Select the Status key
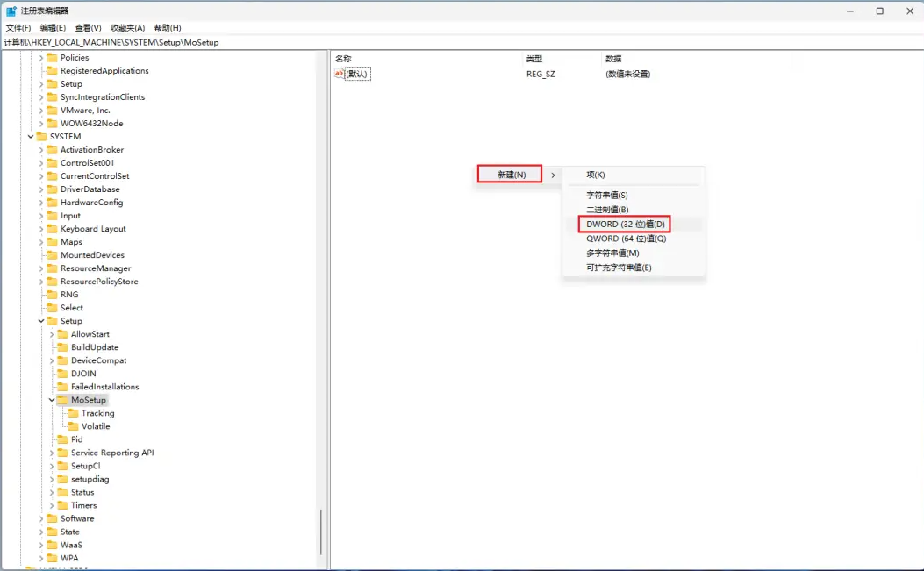 click(x=82, y=492)
